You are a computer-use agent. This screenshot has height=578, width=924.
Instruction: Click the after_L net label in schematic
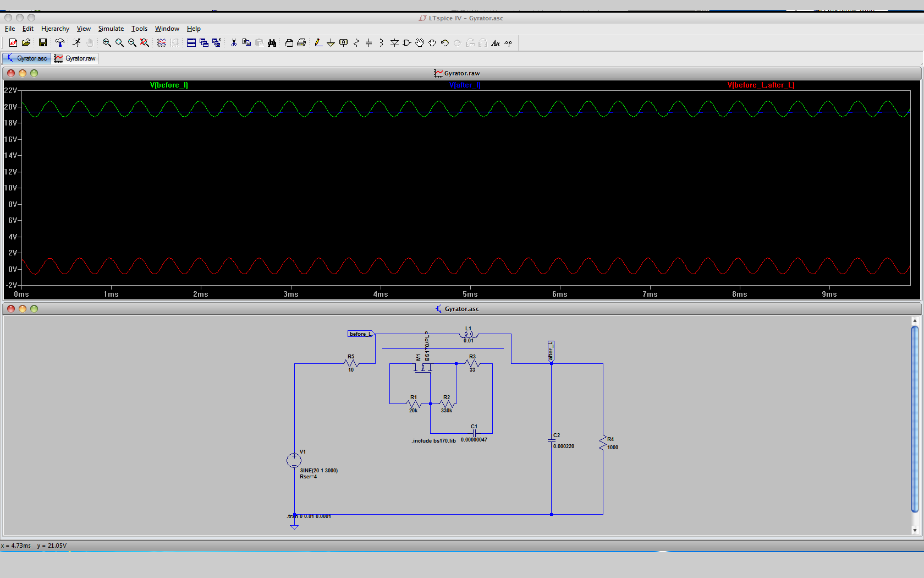(551, 351)
